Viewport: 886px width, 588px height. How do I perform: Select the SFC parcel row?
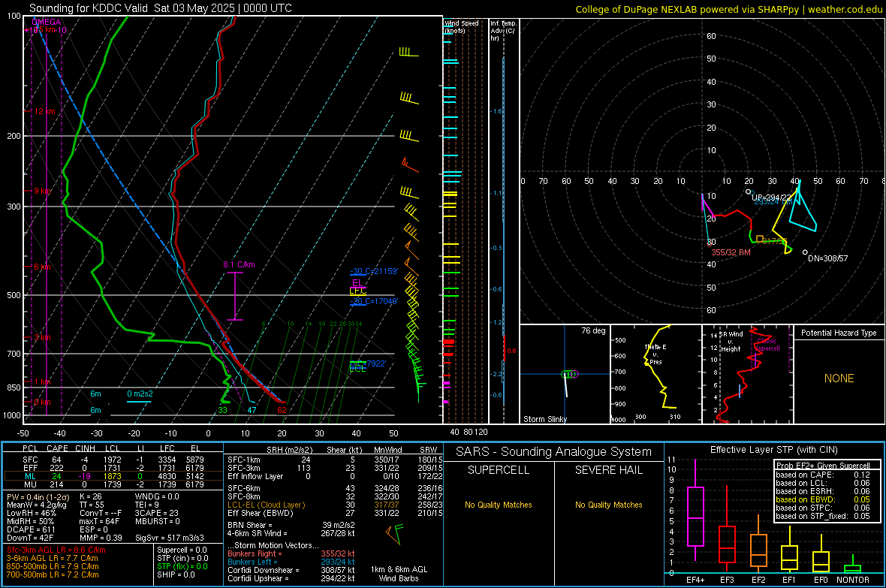pyautogui.click(x=113, y=460)
